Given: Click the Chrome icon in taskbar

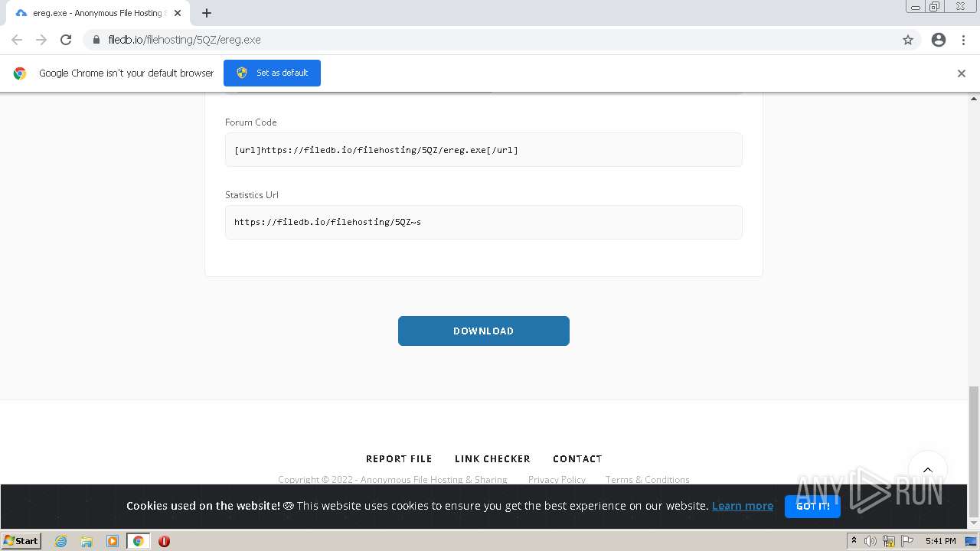Looking at the screenshot, I should pos(139,541).
